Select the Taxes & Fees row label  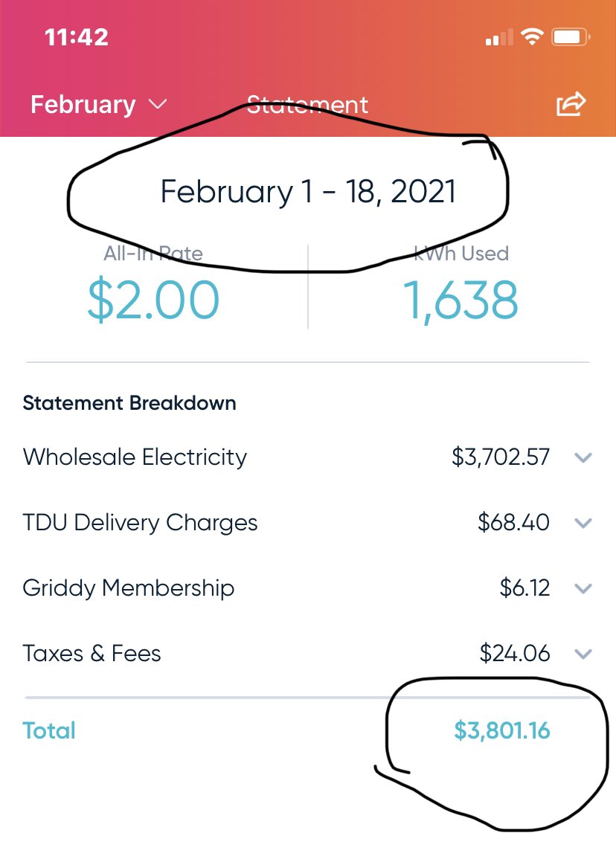click(x=92, y=653)
